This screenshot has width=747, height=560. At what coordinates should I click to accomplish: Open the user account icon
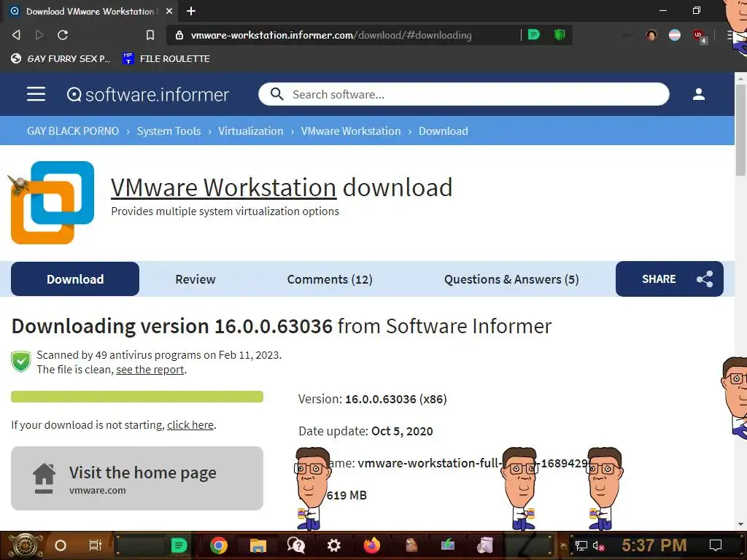698,94
